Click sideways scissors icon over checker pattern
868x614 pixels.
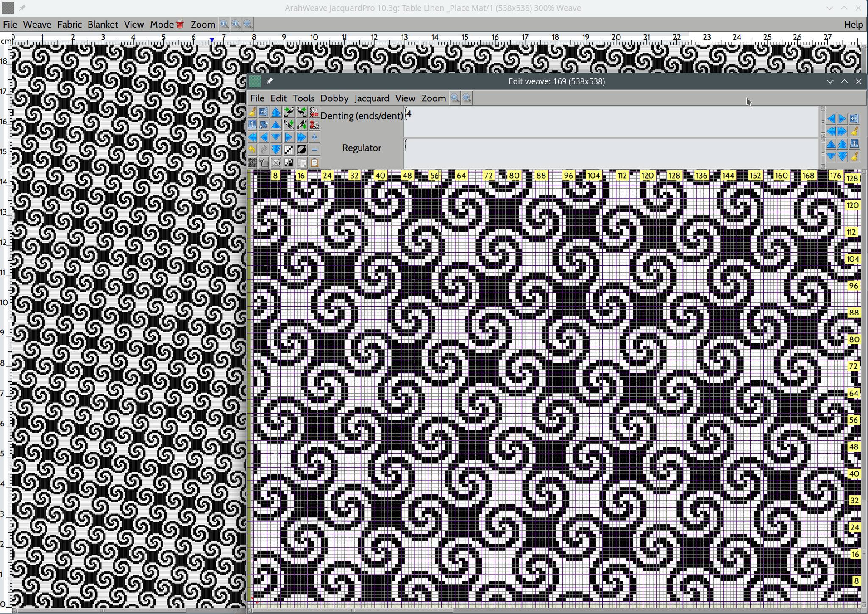(x=314, y=125)
